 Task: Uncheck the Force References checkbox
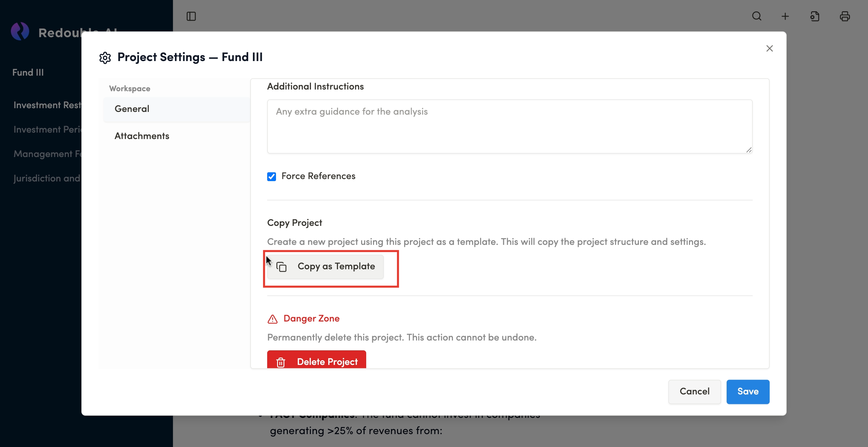click(x=272, y=176)
